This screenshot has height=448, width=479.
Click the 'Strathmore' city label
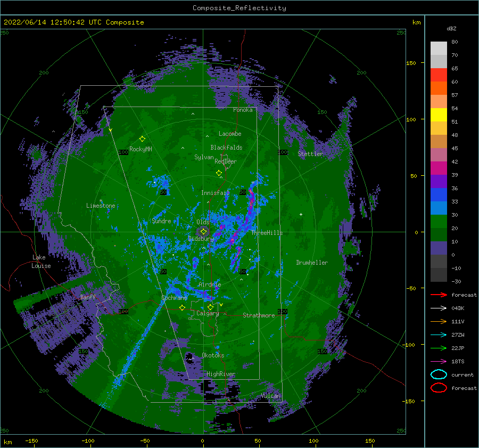tap(259, 315)
